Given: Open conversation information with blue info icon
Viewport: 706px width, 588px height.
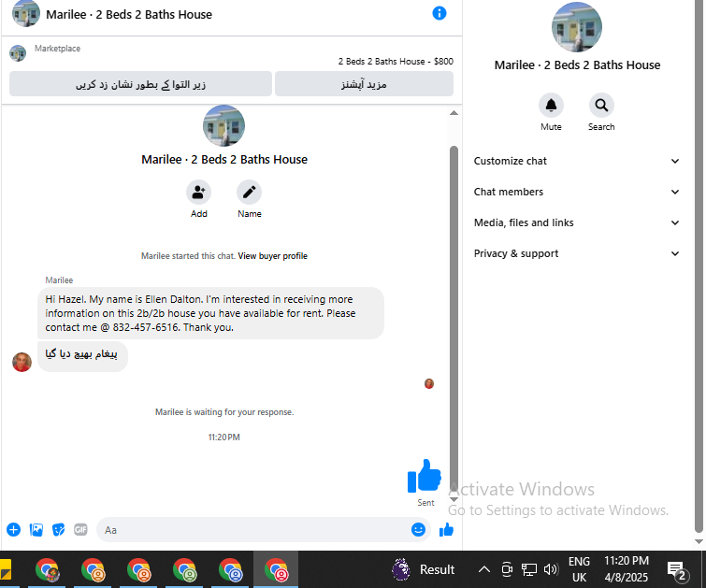Looking at the screenshot, I should (x=439, y=13).
